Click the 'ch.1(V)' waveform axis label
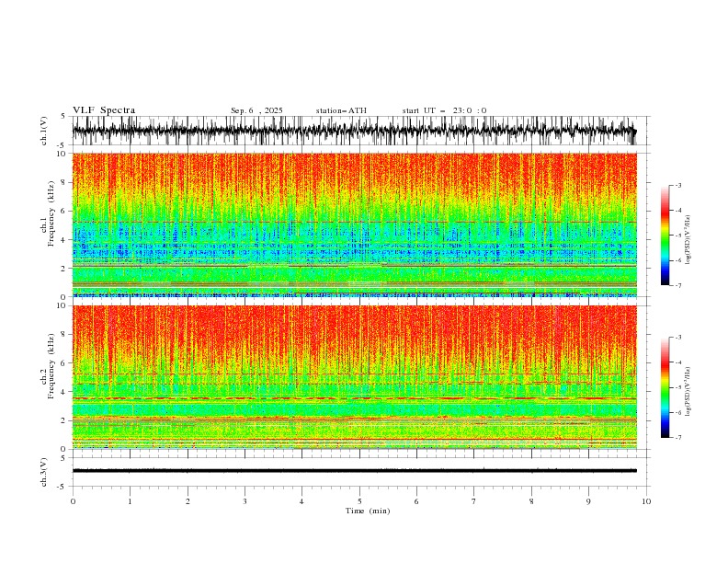 [x=44, y=131]
